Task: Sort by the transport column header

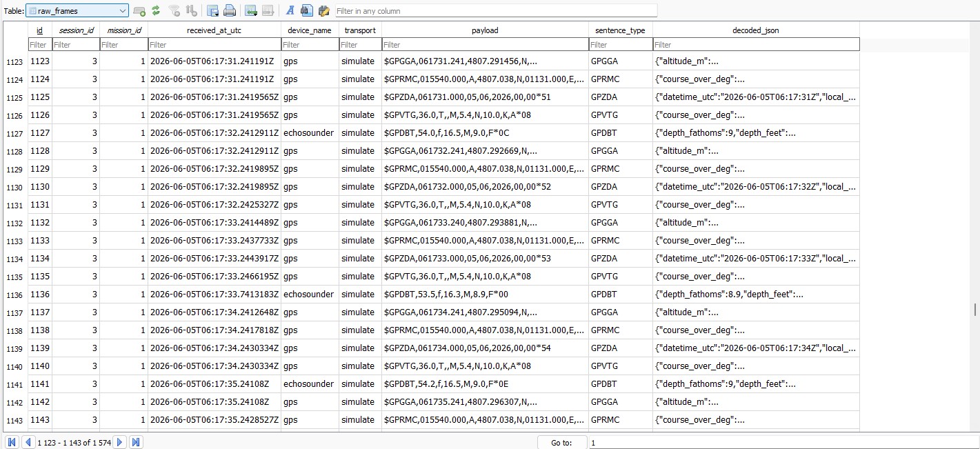Action: (360, 30)
